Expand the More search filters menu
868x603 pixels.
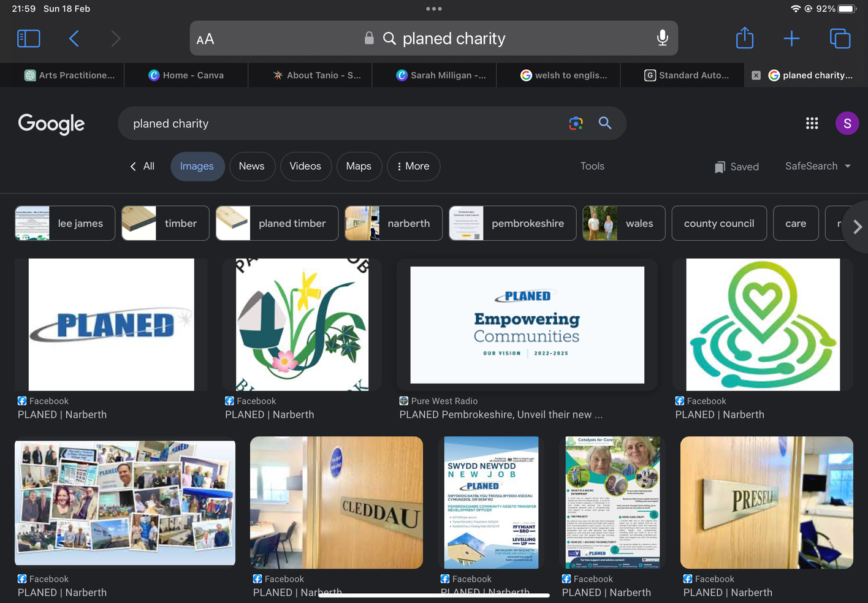coord(413,166)
